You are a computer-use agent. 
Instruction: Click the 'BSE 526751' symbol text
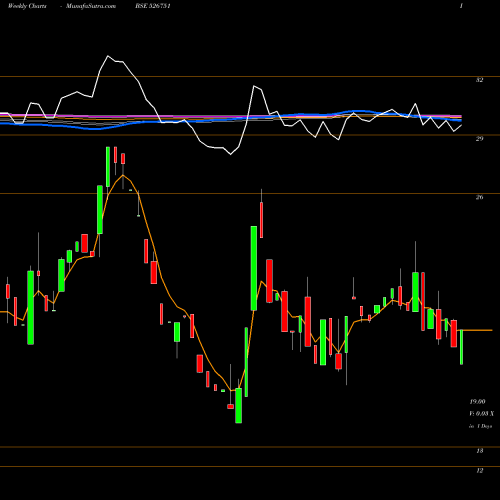[153, 6]
